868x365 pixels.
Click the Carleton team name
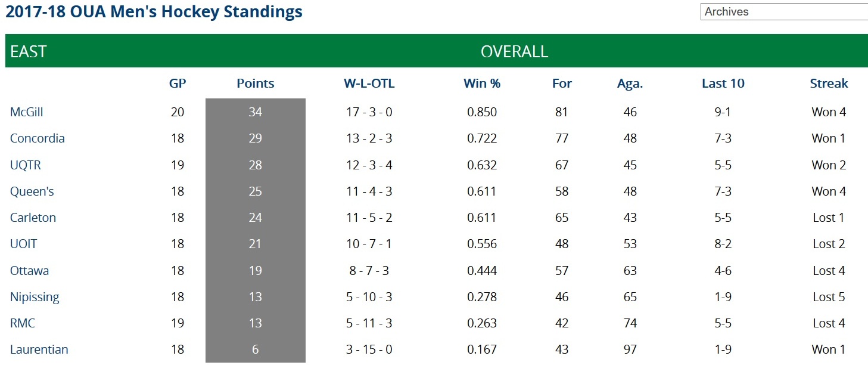(x=33, y=218)
